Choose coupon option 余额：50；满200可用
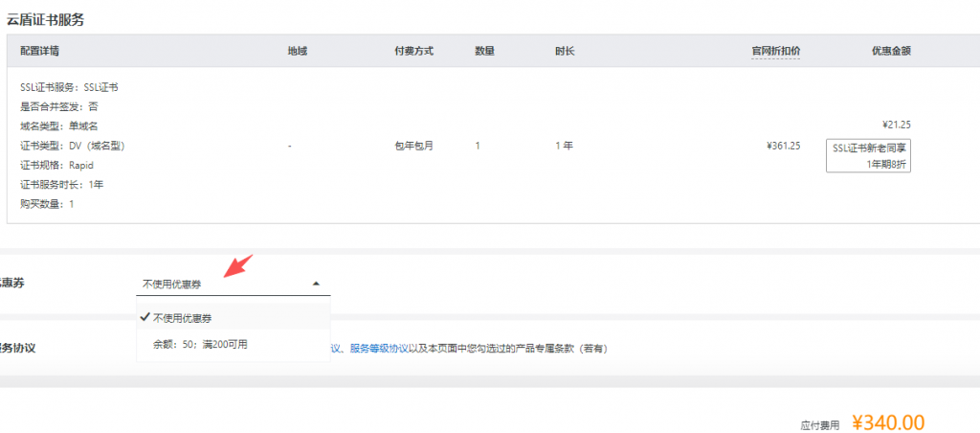Viewport: 980px width, 433px height. coord(200,344)
